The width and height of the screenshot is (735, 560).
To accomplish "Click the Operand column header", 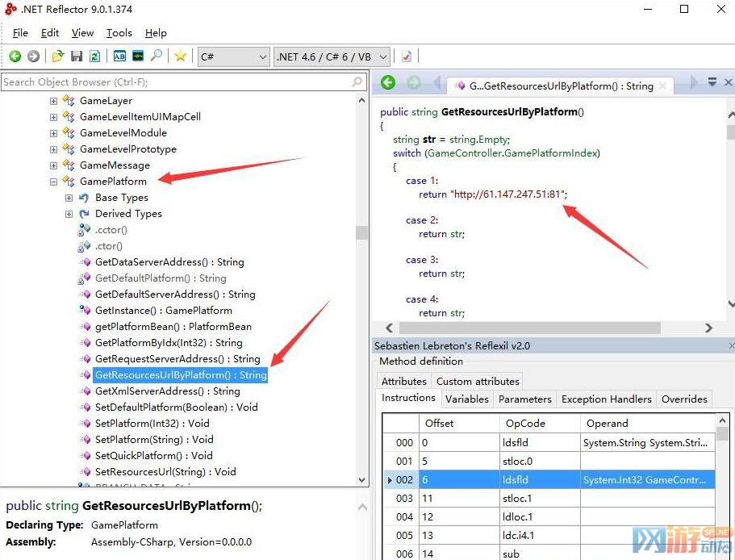I will point(648,424).
